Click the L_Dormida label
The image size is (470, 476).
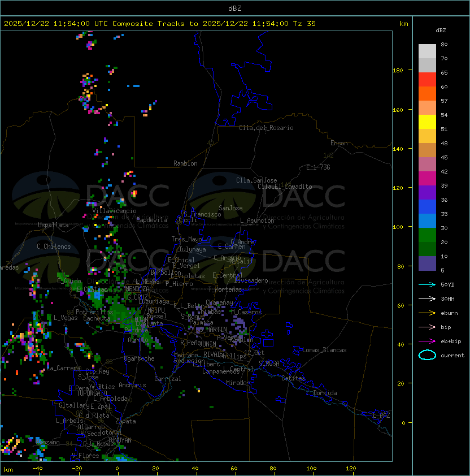[x=321, y=393]
